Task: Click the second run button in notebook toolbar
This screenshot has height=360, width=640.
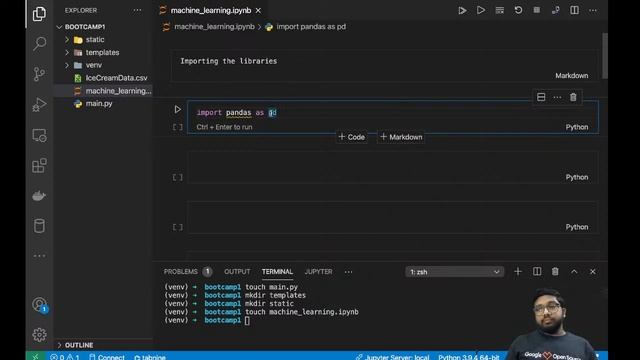Action: coord(481,10)
